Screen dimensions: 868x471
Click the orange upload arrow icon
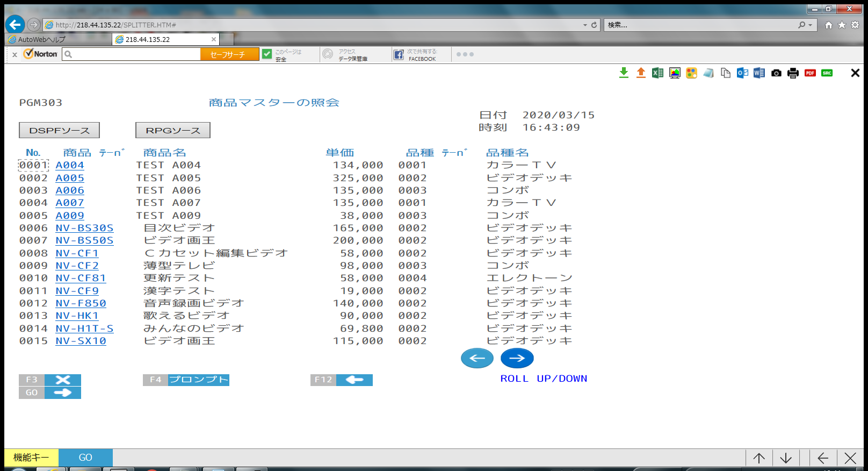[641, 73]
